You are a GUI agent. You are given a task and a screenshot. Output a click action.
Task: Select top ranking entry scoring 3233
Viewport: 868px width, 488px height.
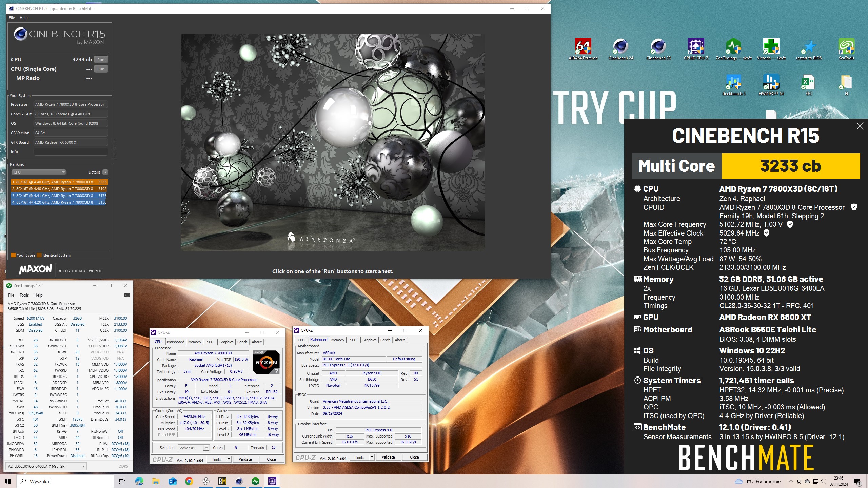[59, 182]
